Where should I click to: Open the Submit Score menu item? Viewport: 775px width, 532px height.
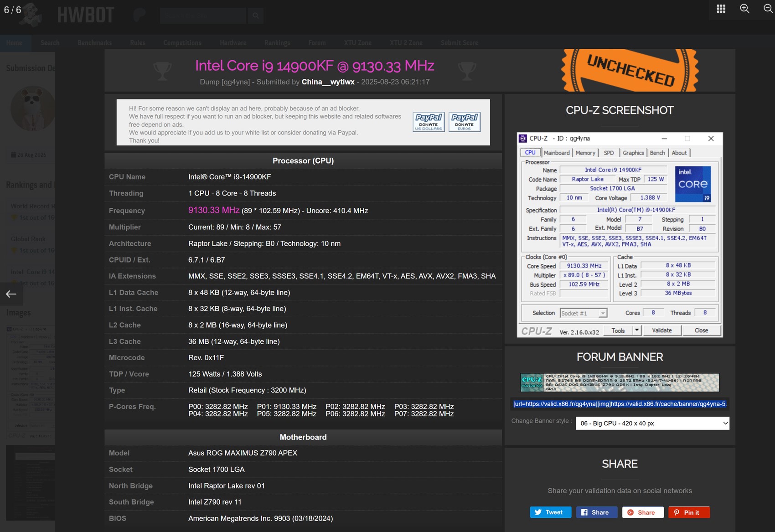click(x=460, y=43)
